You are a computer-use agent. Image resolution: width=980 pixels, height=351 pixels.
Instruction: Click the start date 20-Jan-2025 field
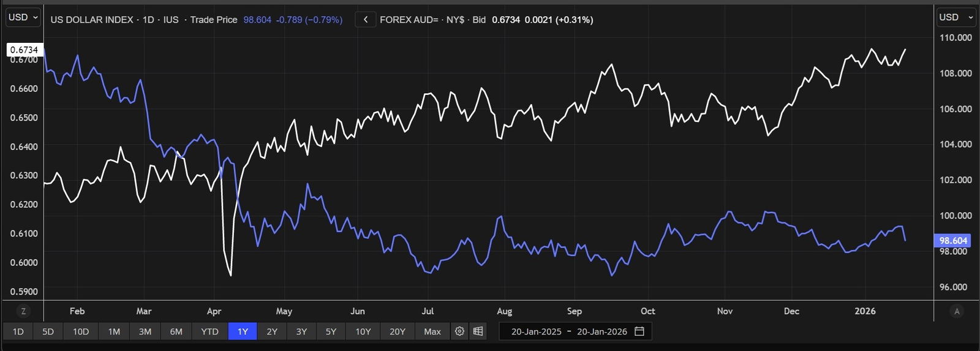click(x=536, y=331)
